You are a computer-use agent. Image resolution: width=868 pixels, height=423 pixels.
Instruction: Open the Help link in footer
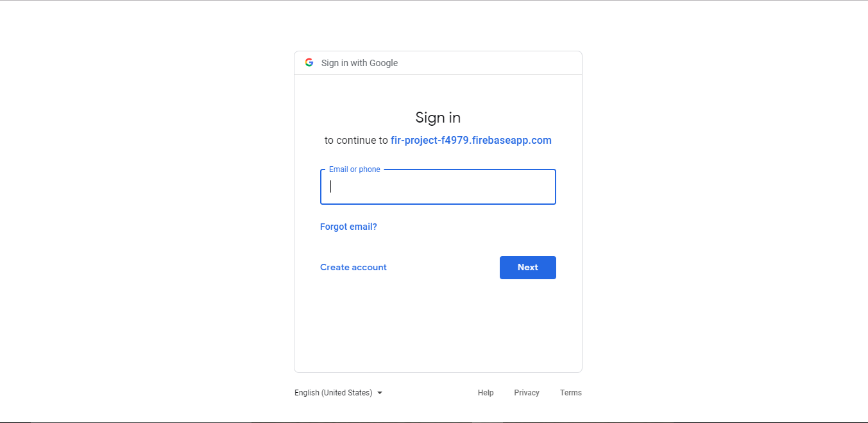[x=486, y=393]
